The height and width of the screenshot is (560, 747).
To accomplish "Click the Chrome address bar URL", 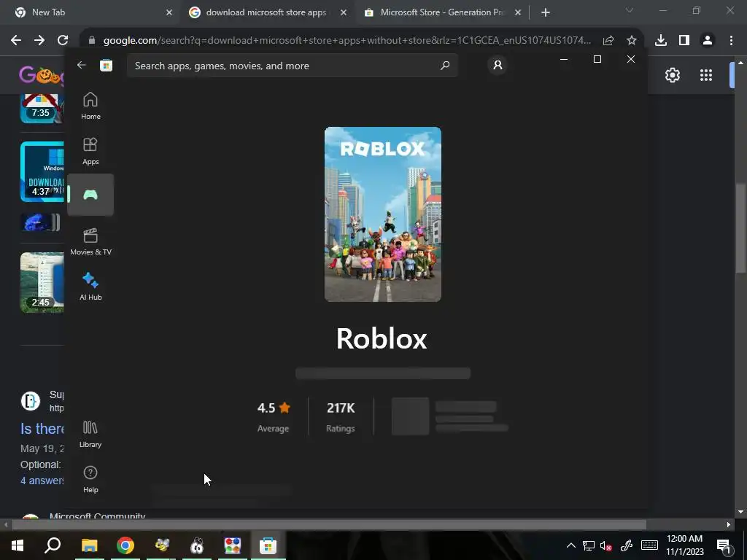I will point(347,41).
